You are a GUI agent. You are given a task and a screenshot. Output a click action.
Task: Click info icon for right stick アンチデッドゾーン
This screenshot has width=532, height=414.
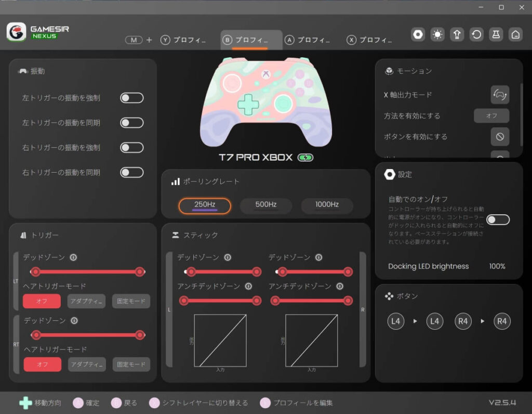click(340, 286)
